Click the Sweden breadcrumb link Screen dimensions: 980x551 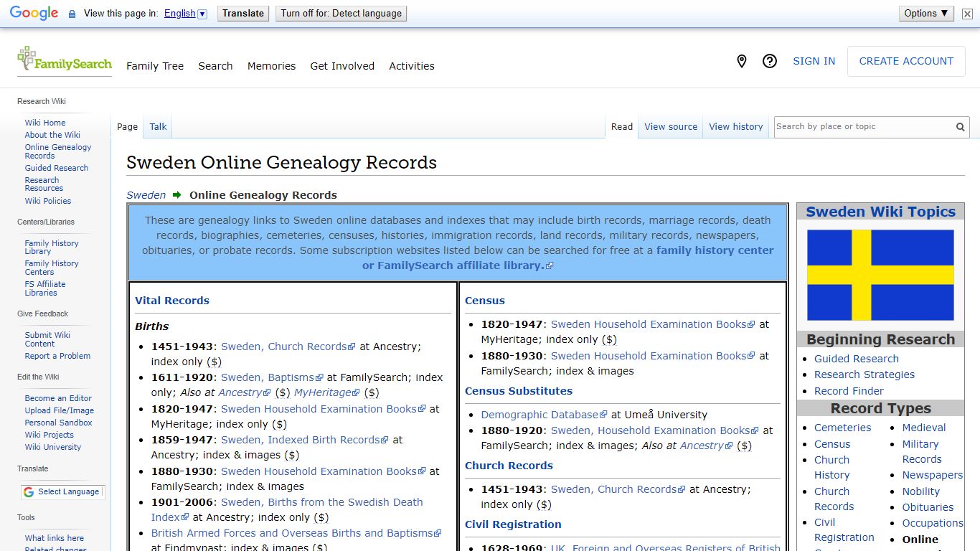[x=146, y=195]
